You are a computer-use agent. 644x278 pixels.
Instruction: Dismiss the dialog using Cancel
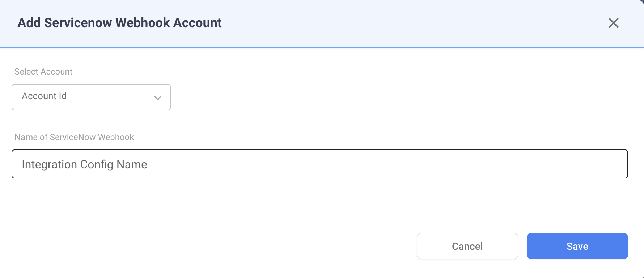467,246
